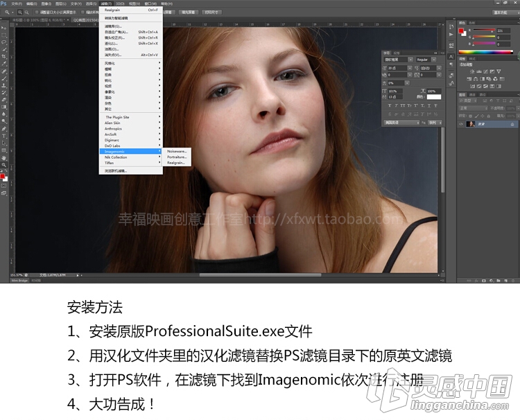Open the Nik Collection submenu

pyautogui.click(x=130, y=157)
